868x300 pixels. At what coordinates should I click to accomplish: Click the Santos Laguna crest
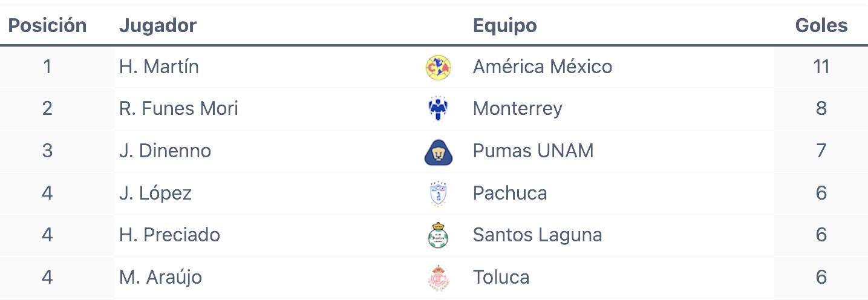coord(438,235)
